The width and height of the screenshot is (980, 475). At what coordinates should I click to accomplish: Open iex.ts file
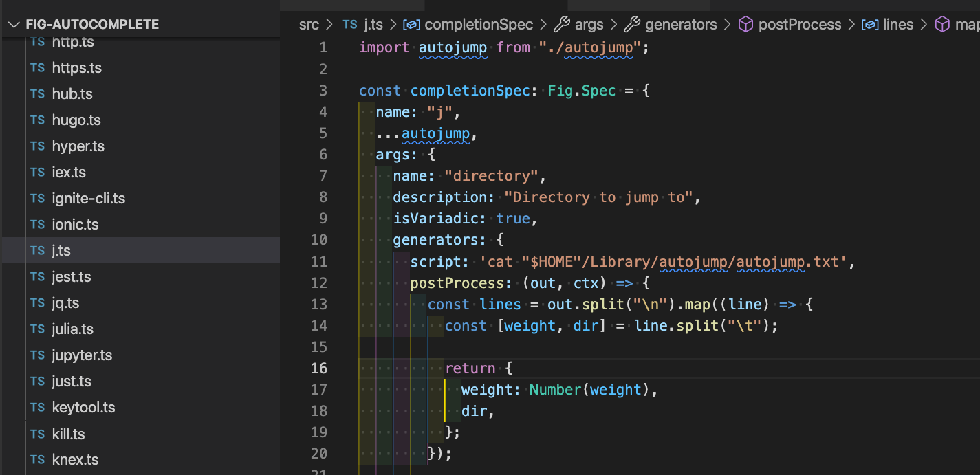tap(69, 173)
